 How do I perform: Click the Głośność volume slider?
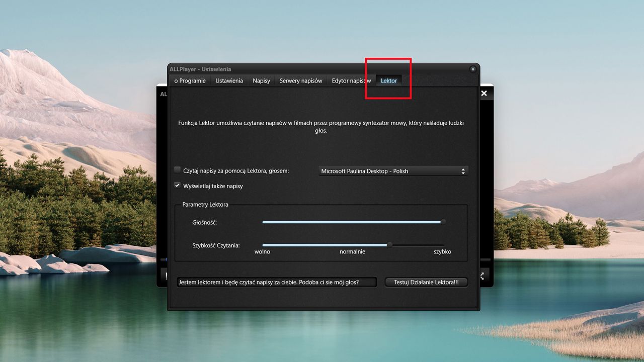click(x=354, y=222)
